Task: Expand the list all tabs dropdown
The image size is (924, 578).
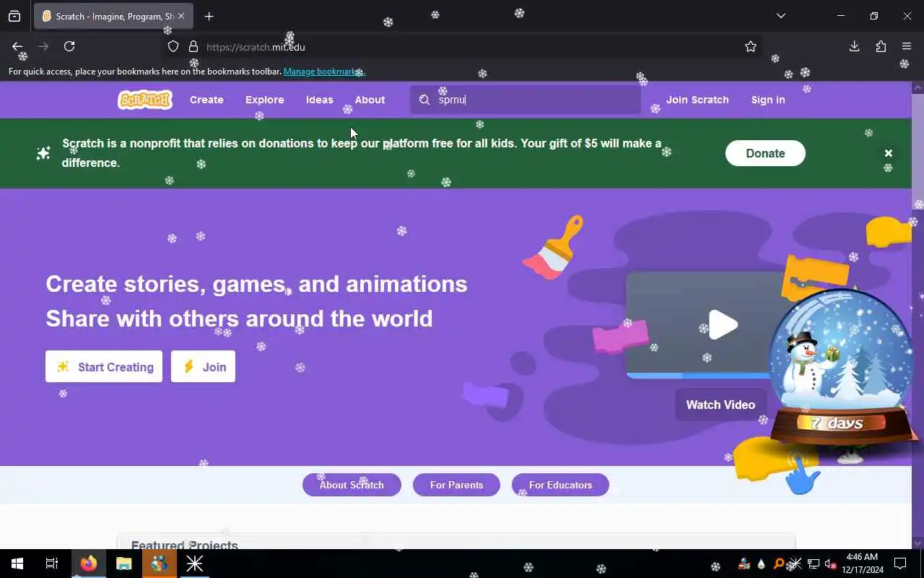Action: click(x=780, y=16)
